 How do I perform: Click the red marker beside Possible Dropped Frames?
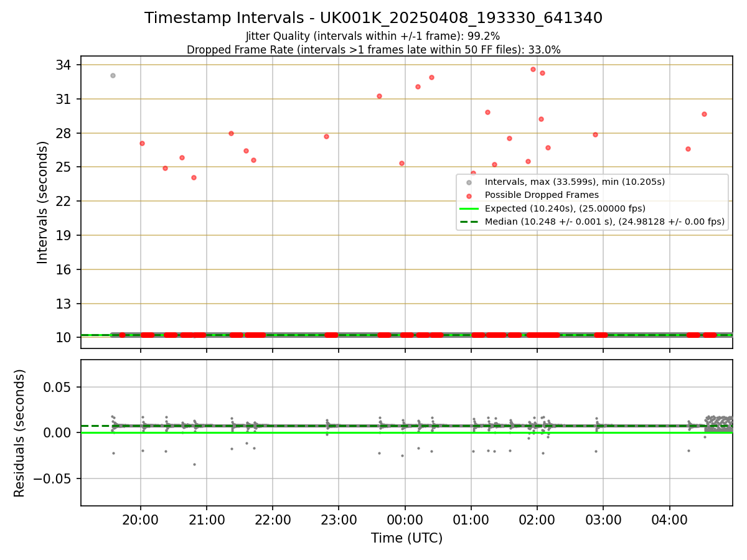[469, 195]
